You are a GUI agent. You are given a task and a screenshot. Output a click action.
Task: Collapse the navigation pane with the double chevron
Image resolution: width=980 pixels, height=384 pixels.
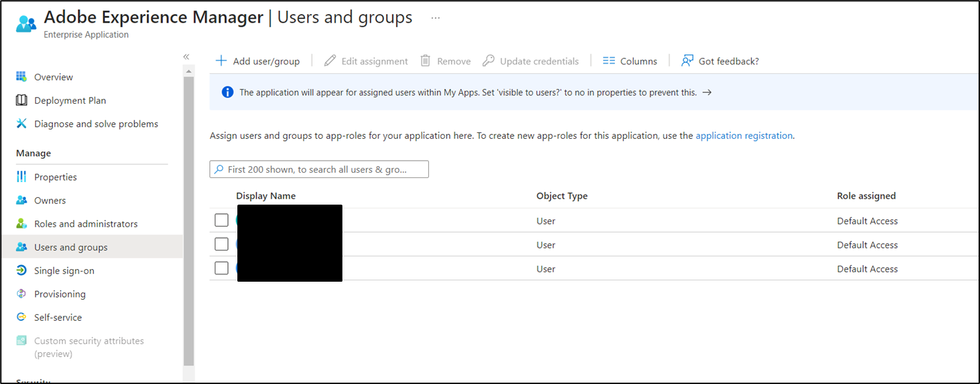pyautogui.click(x=186, y=56)
